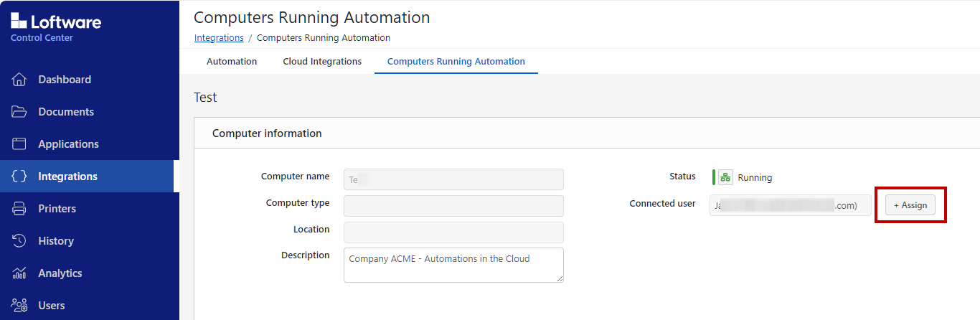980x320 pixels.
Task: Select the Computers Running Automation tab
Action: (456, 62)
